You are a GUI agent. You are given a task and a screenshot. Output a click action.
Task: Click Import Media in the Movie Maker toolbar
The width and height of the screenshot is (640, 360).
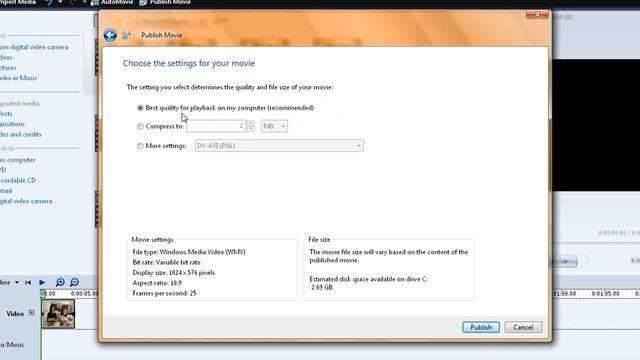tap(18, 2)
